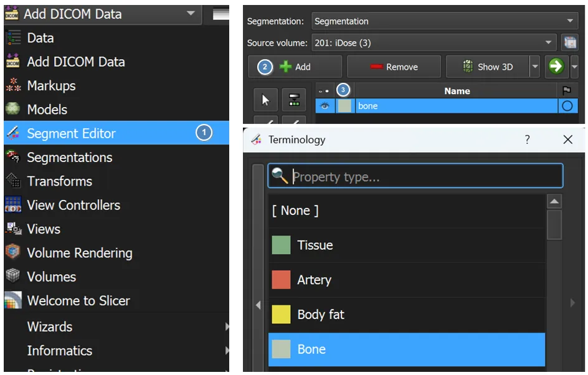Click the Volume Rendering cube icon
This screenshot has height=375, width=588.
pos(12,252)
